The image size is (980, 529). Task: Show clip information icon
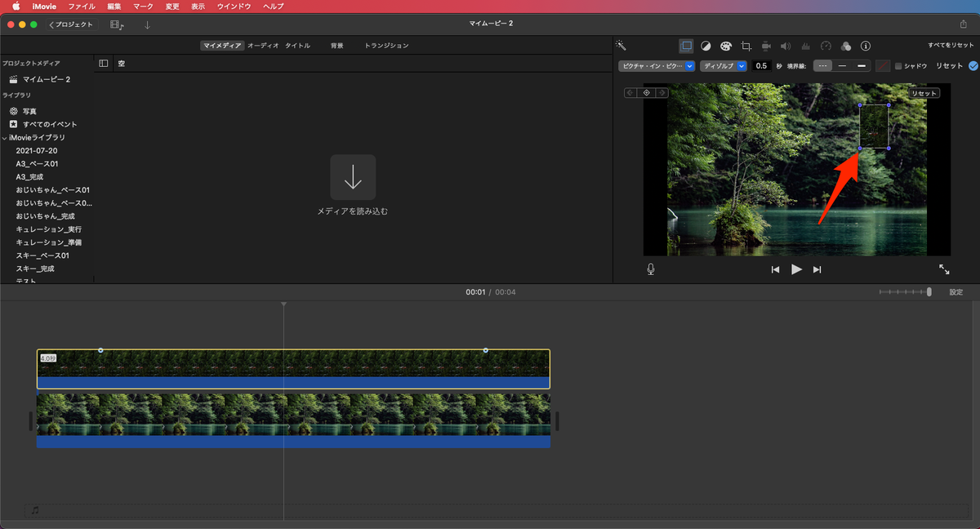(x=866, y=46)
